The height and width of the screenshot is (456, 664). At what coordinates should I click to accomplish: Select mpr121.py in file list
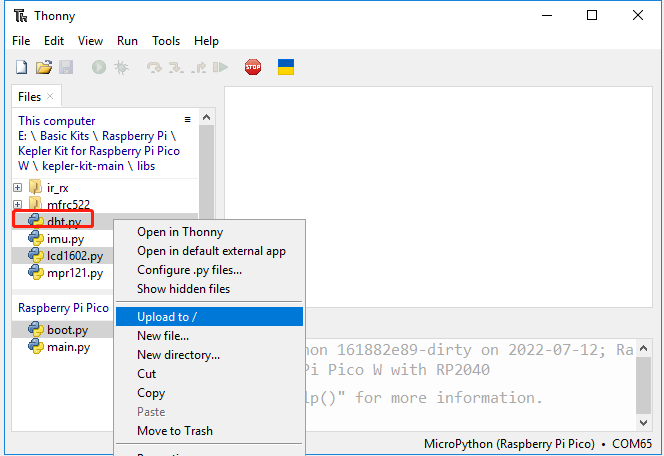coord(75,273)
